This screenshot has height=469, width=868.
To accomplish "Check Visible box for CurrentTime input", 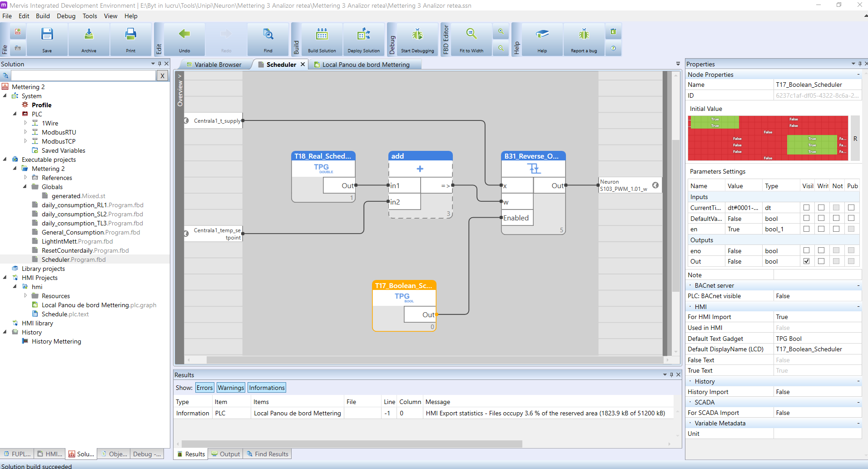I will coord(806,208).
